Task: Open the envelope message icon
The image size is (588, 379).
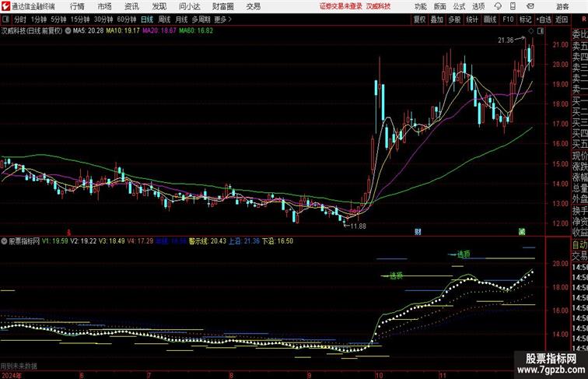Action: coord(530,6)
